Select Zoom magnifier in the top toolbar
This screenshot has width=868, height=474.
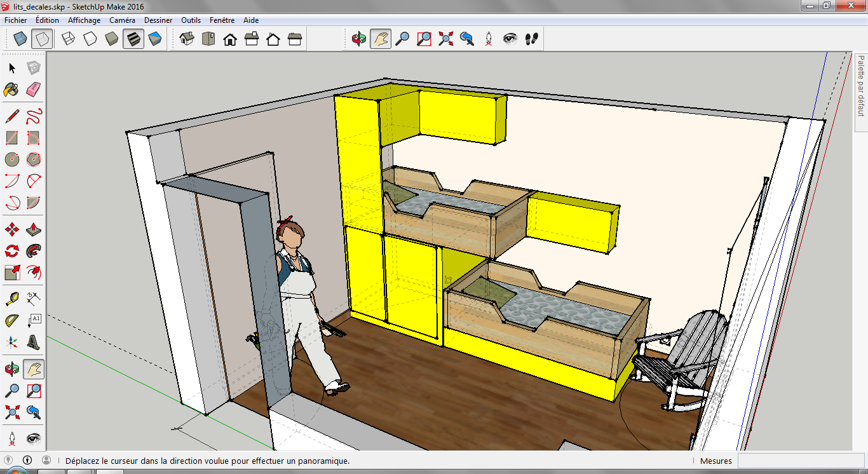[402, 39]
